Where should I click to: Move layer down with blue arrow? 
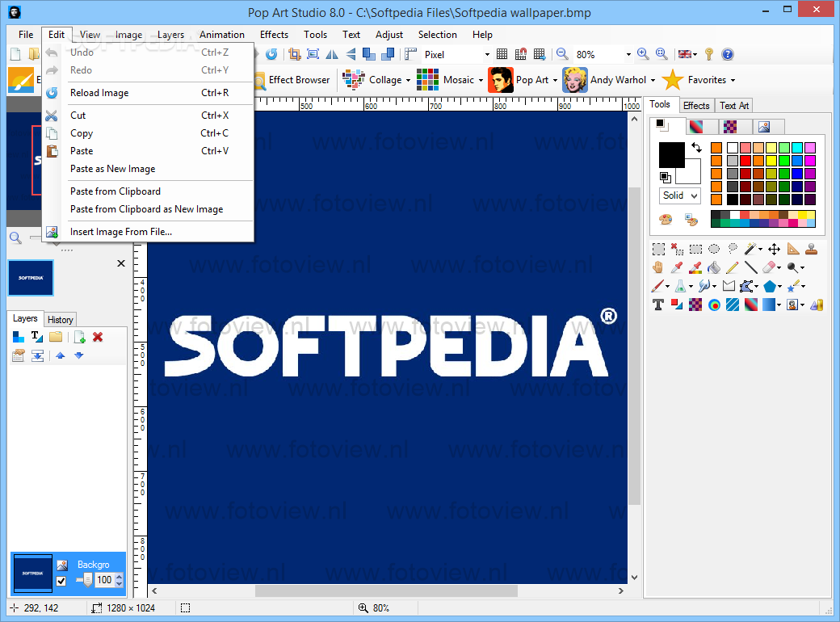79,355
